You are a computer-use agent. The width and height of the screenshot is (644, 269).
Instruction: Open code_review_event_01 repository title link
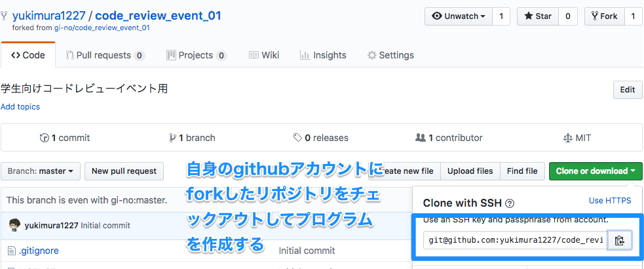158,16
